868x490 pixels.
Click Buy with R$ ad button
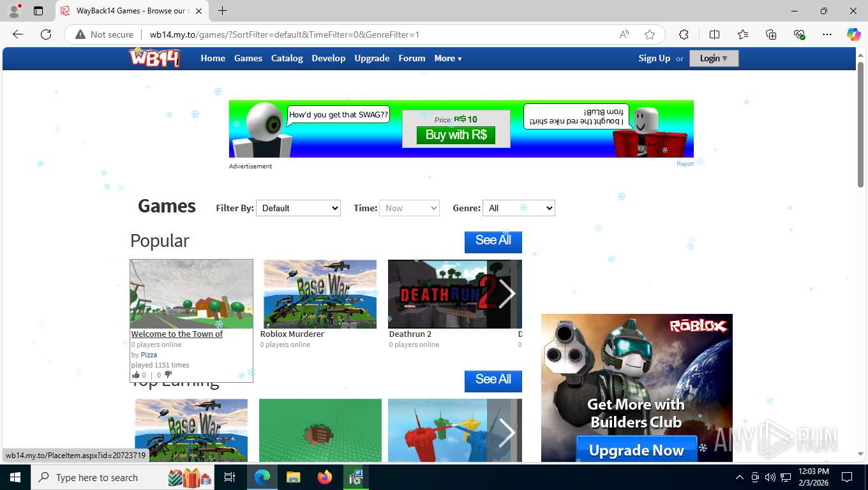[x=456, y=135]
